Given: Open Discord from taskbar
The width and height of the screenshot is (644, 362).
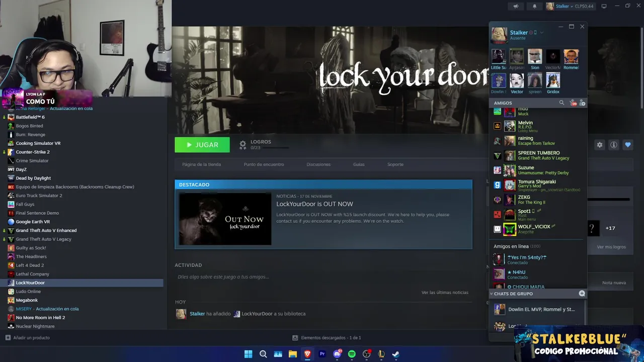Looking at the screenshot, I should [337, 354].
